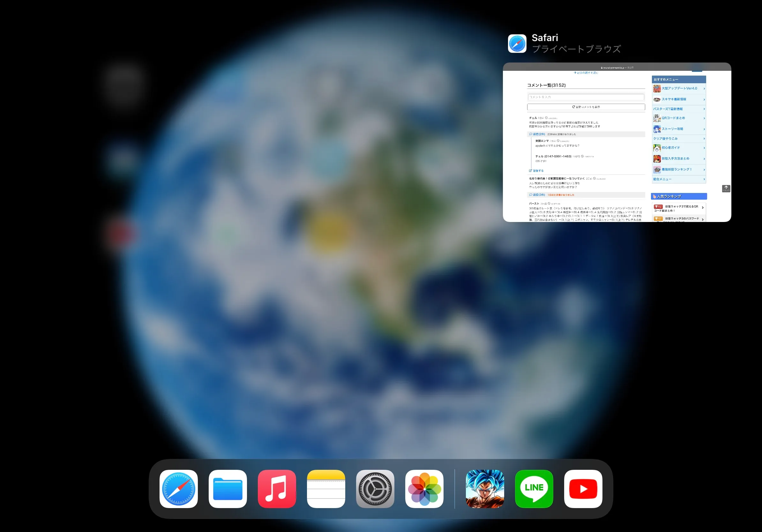Viewport: 762px width, 532px height.
Task: Click the 最強妖怪ランキング！ icon
Action: pyautogui.click(x=656, y=169)
